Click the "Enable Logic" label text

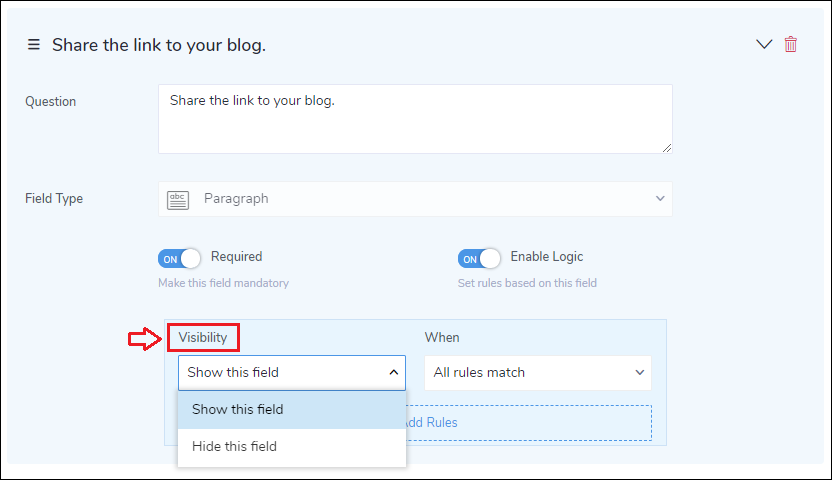546,257
